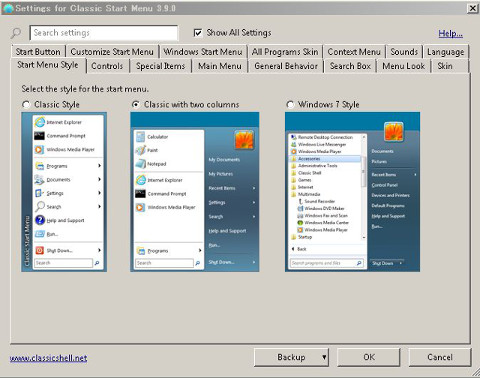Switch to the Language tab
Image resolution: width=480 pixels, height=378 pixels.
point(446,52)
